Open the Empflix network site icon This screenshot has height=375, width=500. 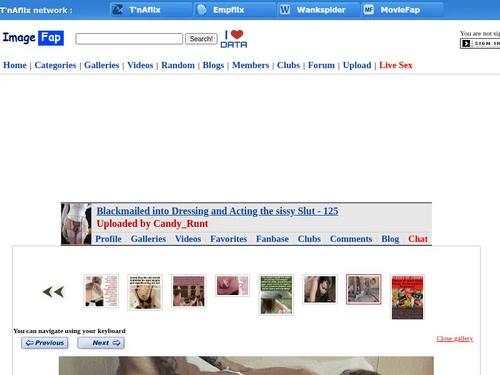(202, 10)
